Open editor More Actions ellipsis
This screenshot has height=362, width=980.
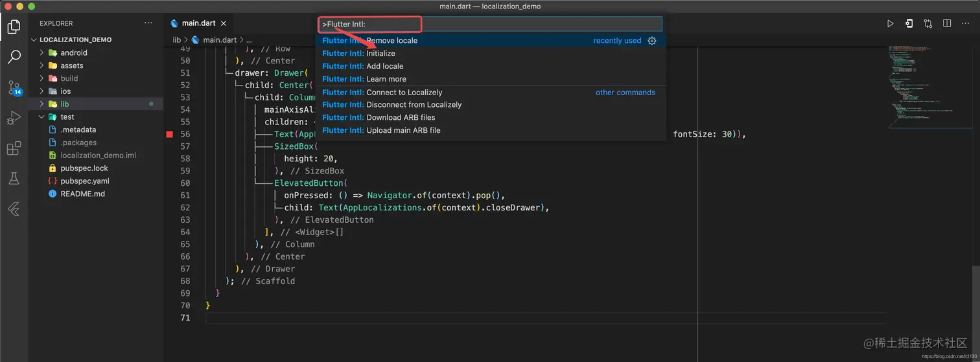965,23
